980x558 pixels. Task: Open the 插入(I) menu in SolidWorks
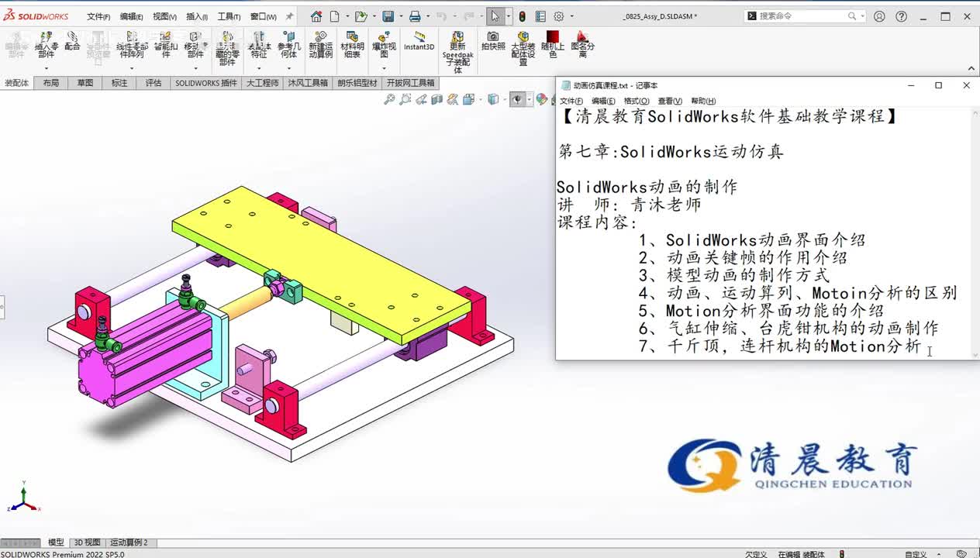(197, 16)
